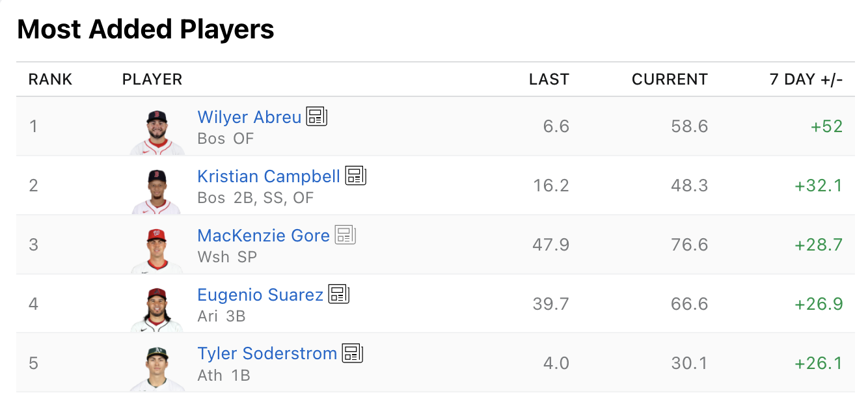Open Wilyer Abreu's player news icon

(x=317, y=116)
